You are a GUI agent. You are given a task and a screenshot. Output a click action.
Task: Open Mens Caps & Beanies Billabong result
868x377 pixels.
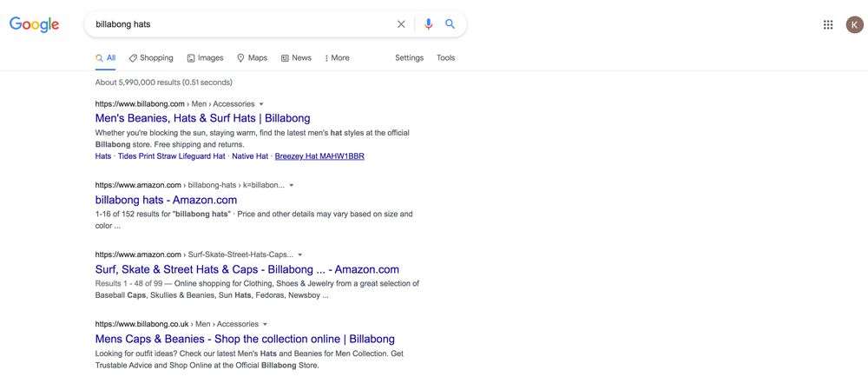click(245, 339)
